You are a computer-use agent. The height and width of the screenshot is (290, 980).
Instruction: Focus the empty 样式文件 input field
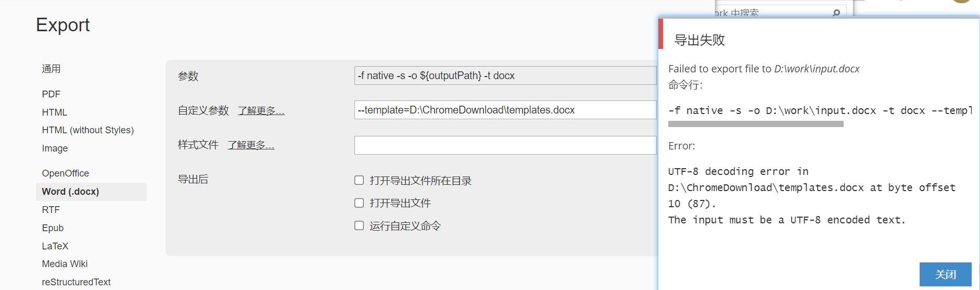point(505,145)
